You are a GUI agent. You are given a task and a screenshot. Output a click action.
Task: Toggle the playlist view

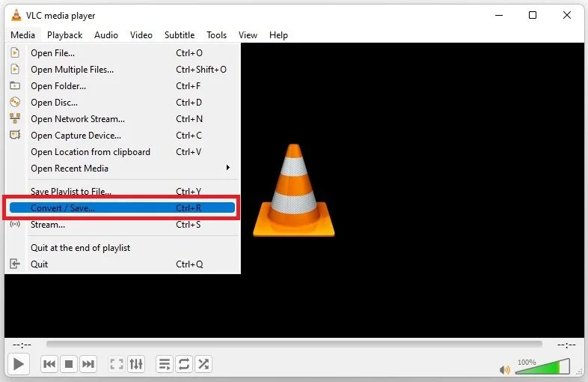165,364
